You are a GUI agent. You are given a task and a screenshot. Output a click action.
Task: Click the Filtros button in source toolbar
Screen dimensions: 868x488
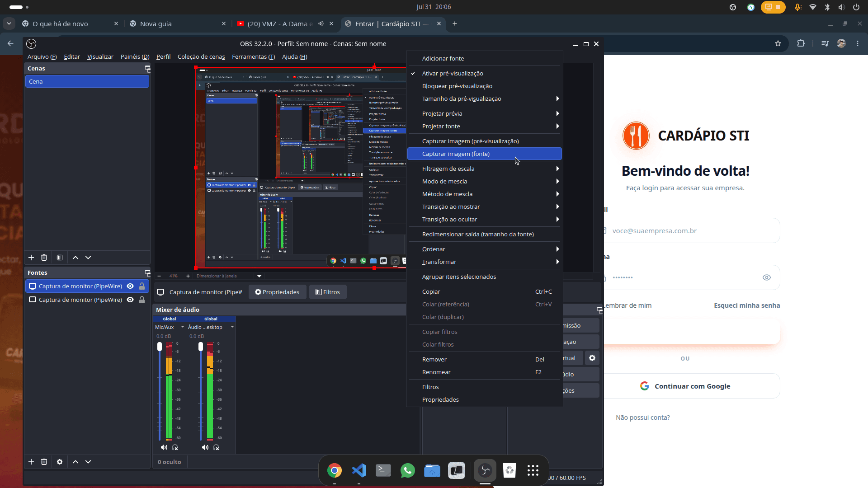coord(328,292)
